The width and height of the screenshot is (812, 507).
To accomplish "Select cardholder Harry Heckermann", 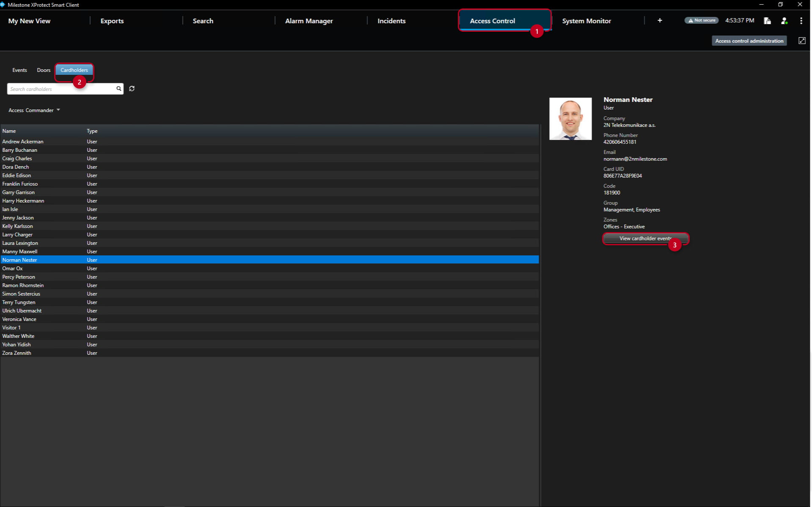I will (270, 201).
